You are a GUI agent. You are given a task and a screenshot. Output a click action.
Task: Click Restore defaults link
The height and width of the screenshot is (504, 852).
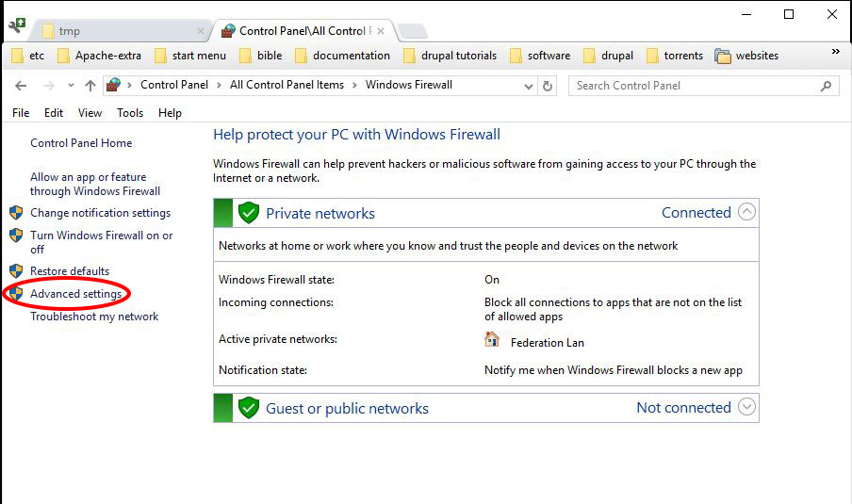(70, 271)
